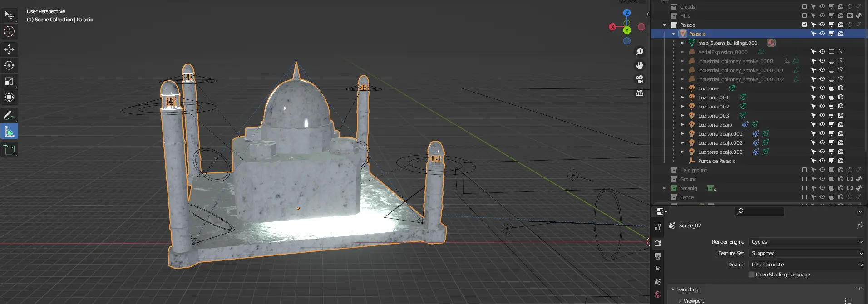This screenshot has width=868, height=304.
Task: Open the properties options dropdown arrow
Action: 860,211
